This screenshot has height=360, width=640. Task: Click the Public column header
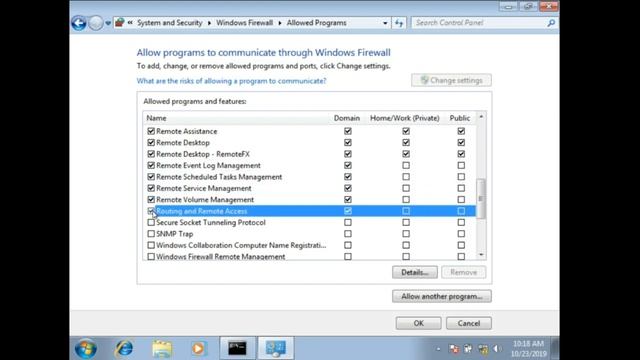[x=460, y=118]
